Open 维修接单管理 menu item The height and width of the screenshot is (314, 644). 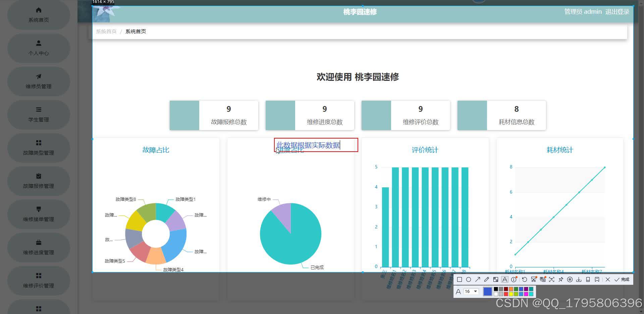coord(39,214)
